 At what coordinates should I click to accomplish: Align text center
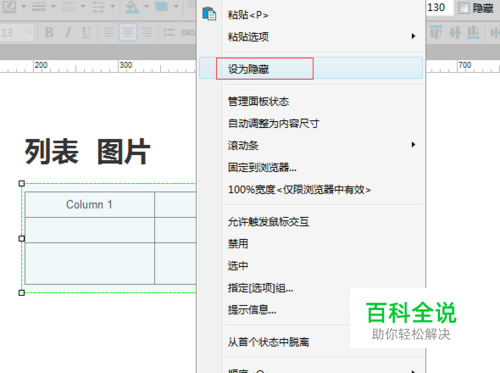click(x=128, y=32)
